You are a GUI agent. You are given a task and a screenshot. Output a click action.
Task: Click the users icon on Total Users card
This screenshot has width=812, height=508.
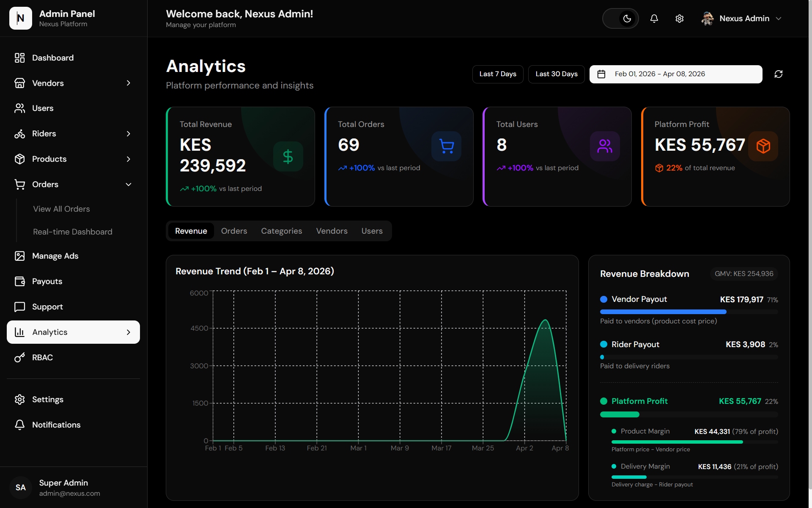[x=605, y=146]
